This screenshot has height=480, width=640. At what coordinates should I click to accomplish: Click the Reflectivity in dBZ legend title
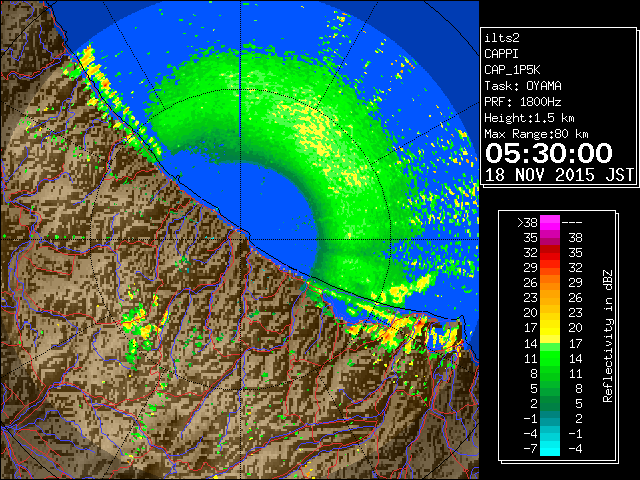pyautogui.click(x=607, y=336)
